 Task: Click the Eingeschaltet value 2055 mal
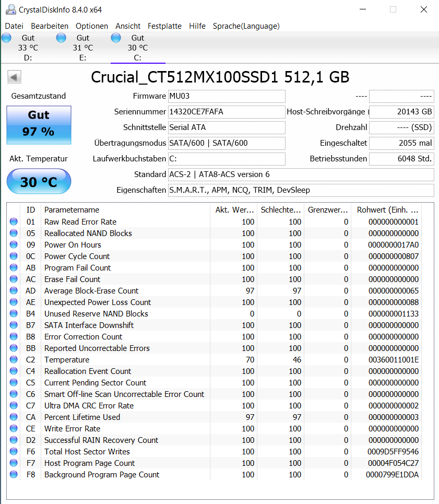(401, 143)
